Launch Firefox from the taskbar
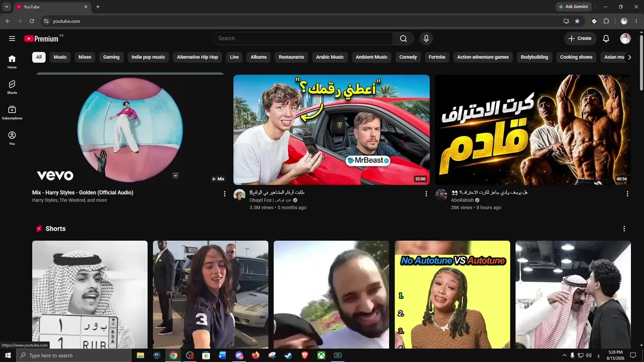 256,355
